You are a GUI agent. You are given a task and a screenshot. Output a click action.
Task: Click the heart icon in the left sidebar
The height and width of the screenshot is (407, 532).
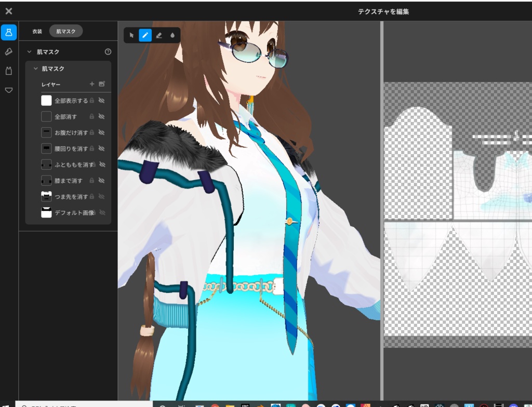point(8,89)
